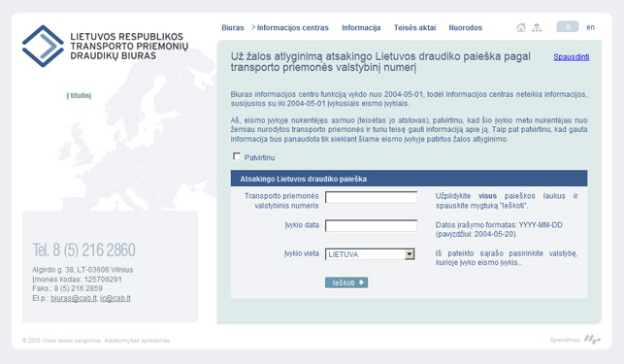Go to the titulinį link

pyautogui.click(x=80, y=95)
